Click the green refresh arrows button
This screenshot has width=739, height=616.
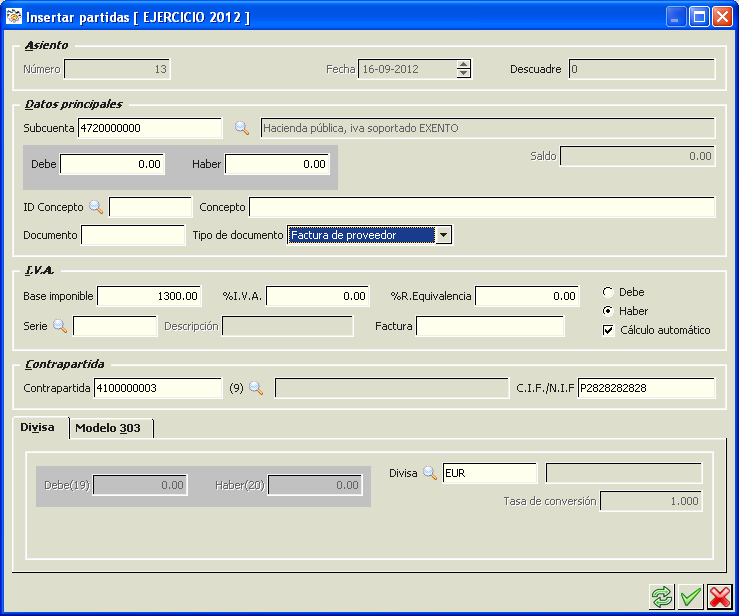[662, 597]
